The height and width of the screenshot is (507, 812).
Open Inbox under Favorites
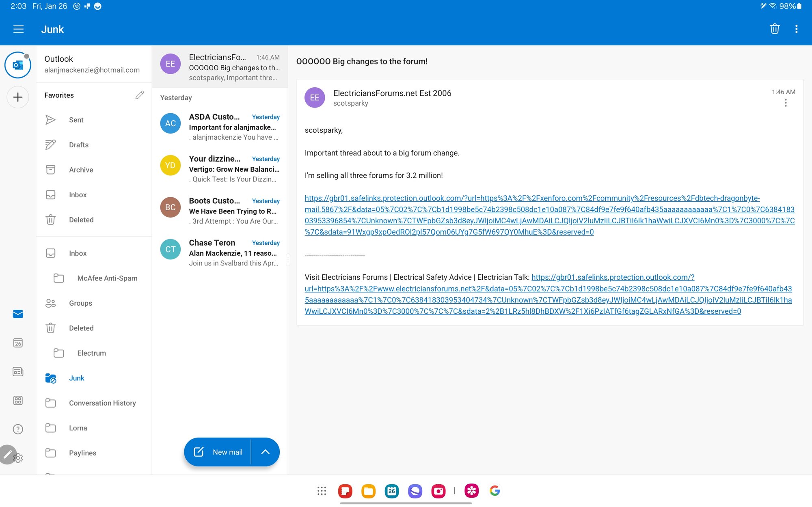(94, 195)
